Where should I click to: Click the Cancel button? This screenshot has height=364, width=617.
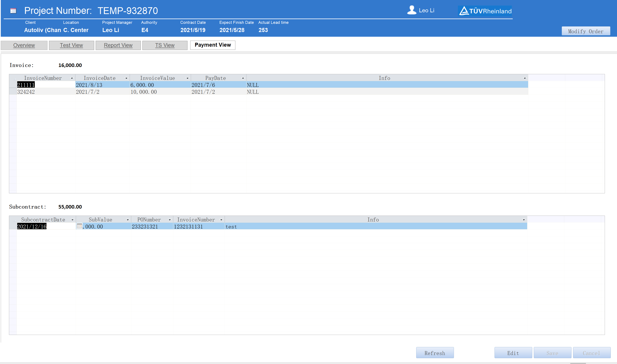(592, 353)
